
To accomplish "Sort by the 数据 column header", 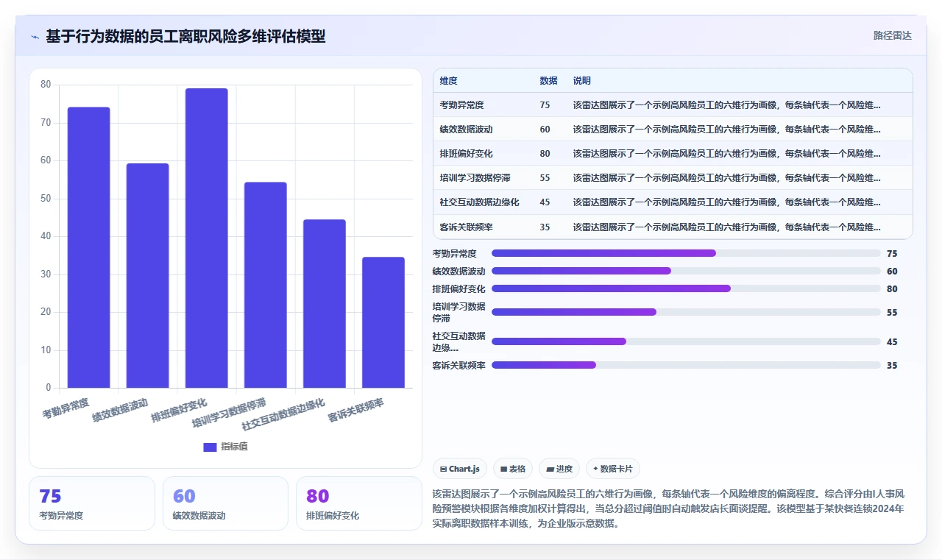I will pos(548,81).
